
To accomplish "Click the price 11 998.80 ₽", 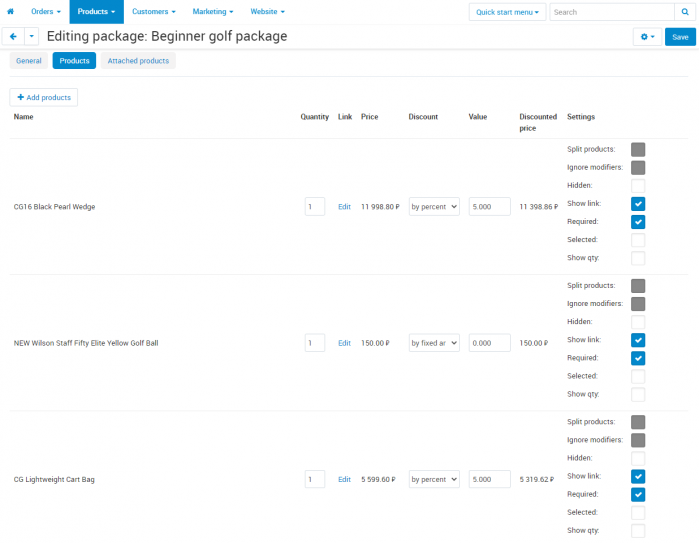I will [380, 207].
